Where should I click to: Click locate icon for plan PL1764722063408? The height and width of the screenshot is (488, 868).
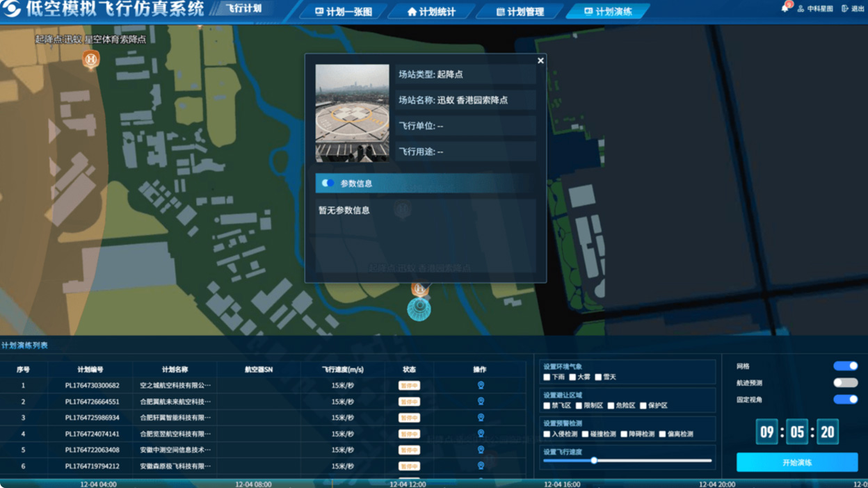coord(480,450)
